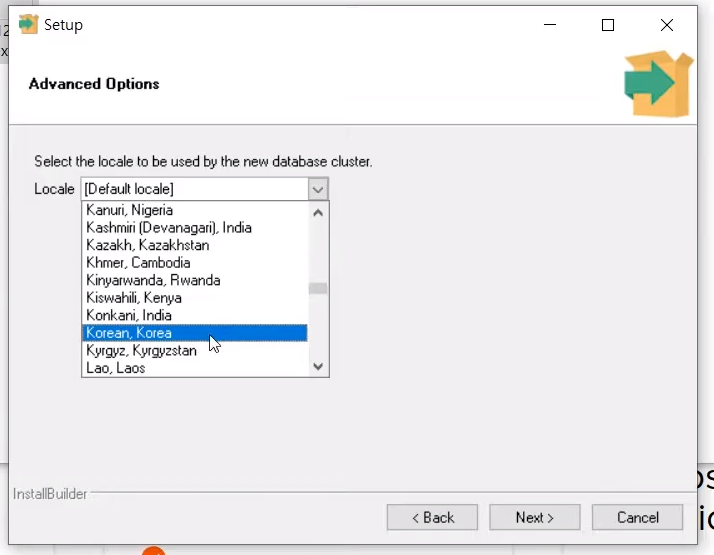
Task: Click the Next button
Action: [535, 517]
